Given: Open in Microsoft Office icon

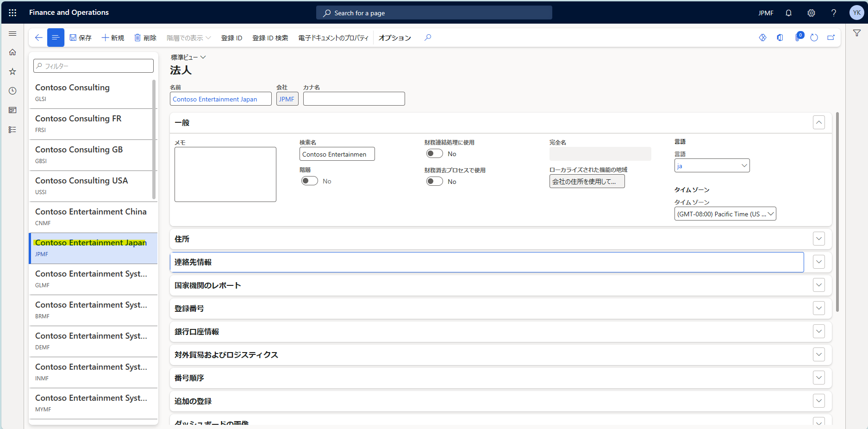Looking at the screenshot, I should click(x=780, y=38).
